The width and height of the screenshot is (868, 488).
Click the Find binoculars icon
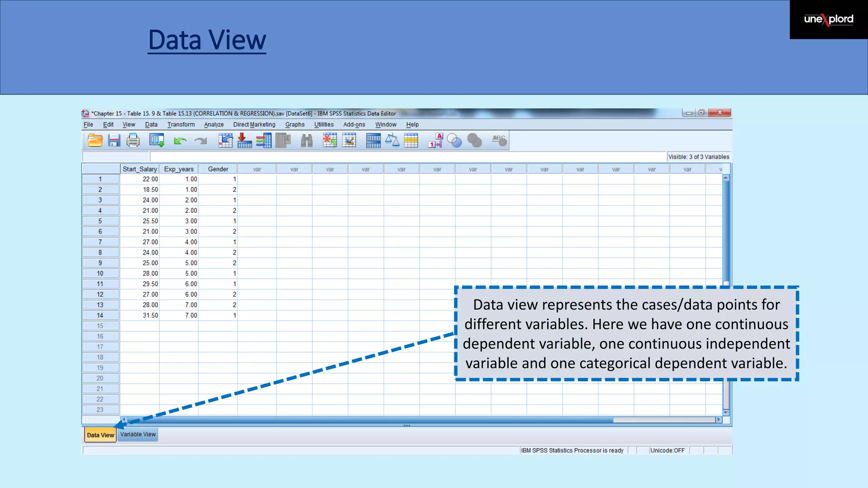point(306,140)
